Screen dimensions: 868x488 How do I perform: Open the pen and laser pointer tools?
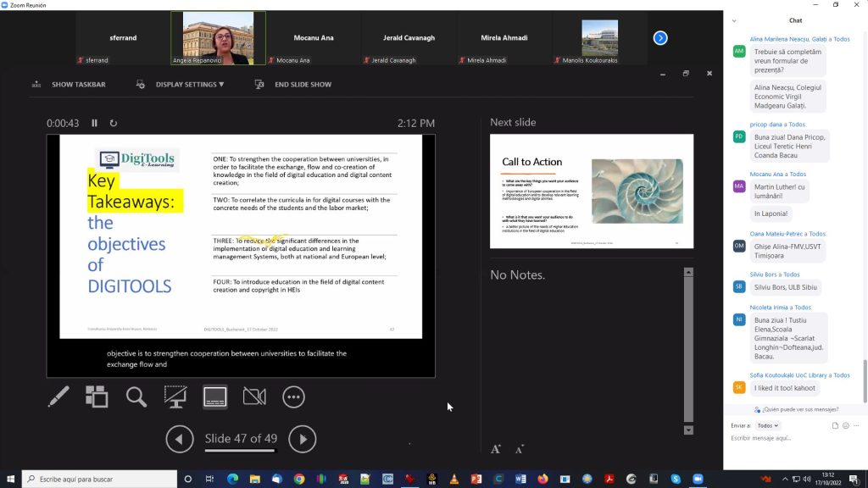point(58,396)
